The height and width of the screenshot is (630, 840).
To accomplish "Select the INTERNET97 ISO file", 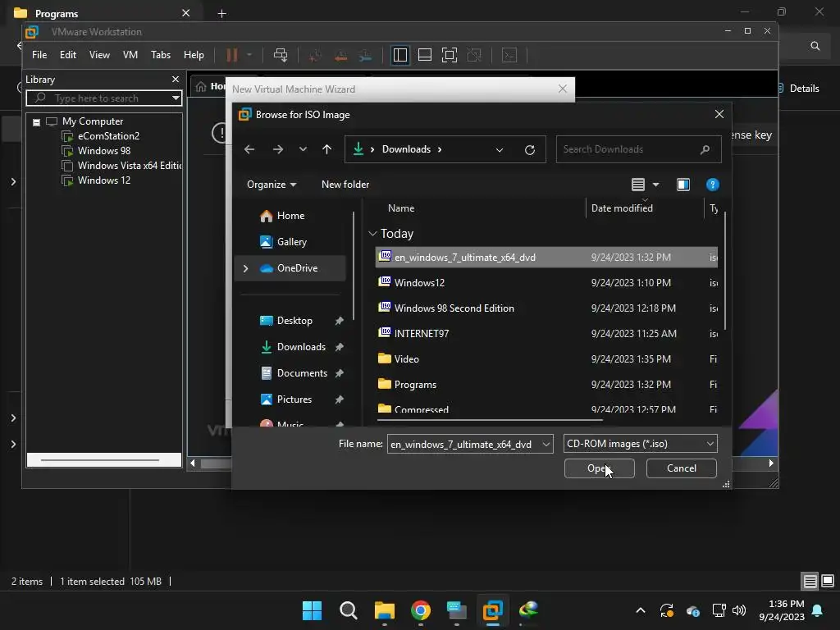I will pyautogui.click(x=546, y=334).
